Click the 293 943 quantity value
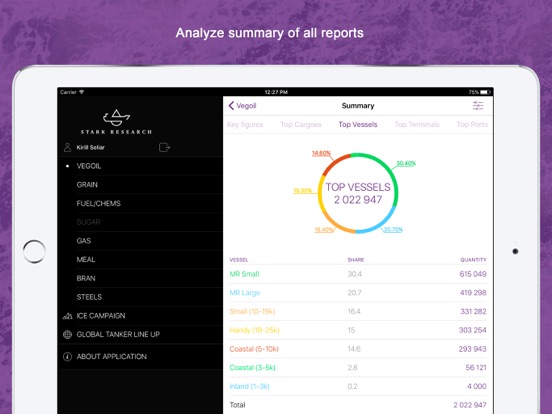The width and height of the screenshot is (552, 414). coord(472,349)
